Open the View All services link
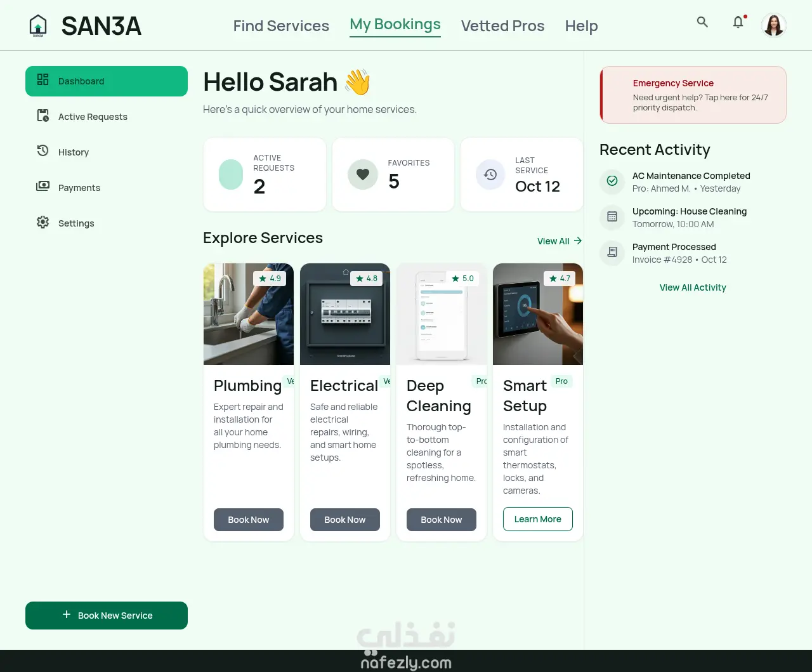The width and height of the screenshot is (812, 672). 560,241
